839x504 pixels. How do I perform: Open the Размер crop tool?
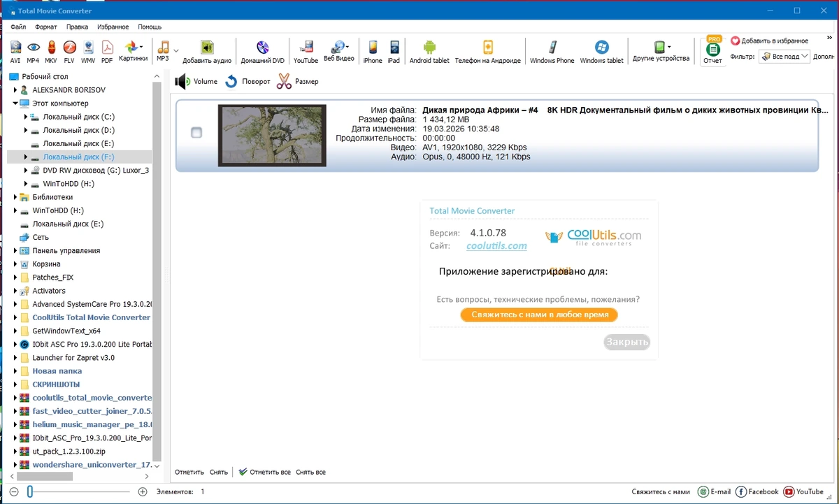click(x=297, y=82)
